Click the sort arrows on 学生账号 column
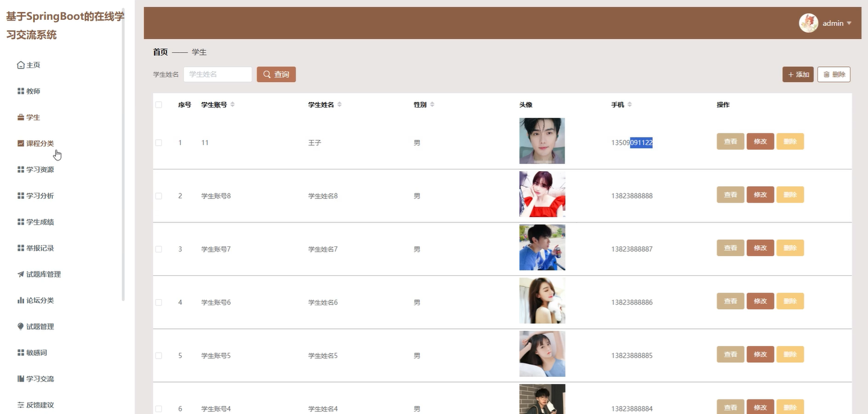 233,105
